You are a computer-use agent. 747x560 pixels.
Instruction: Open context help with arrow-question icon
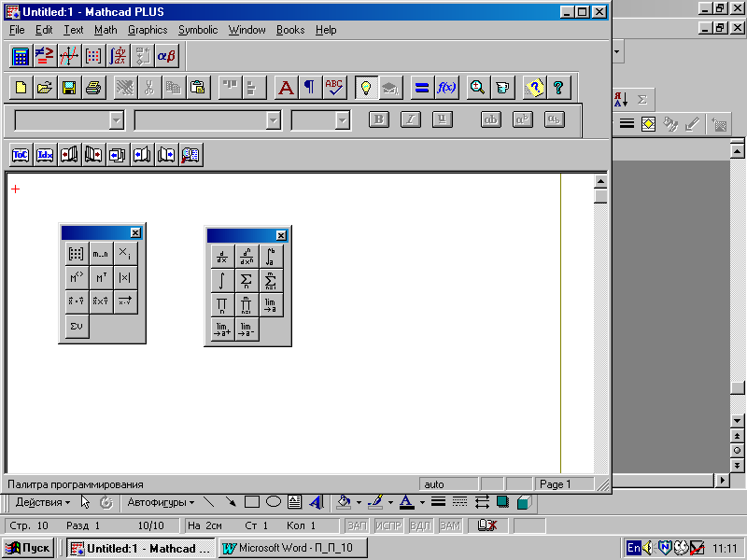(534, 88)
